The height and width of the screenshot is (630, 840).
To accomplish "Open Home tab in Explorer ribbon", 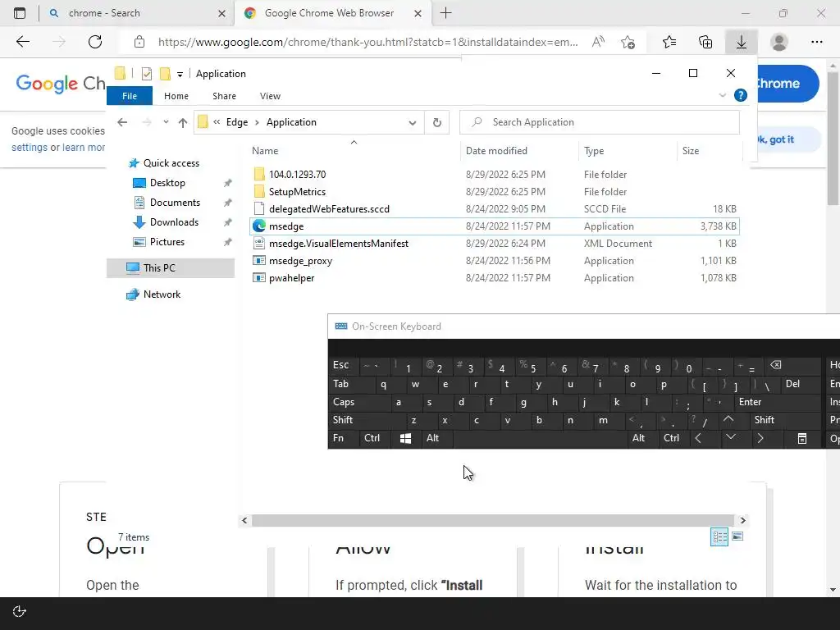I will click(176, 96).
